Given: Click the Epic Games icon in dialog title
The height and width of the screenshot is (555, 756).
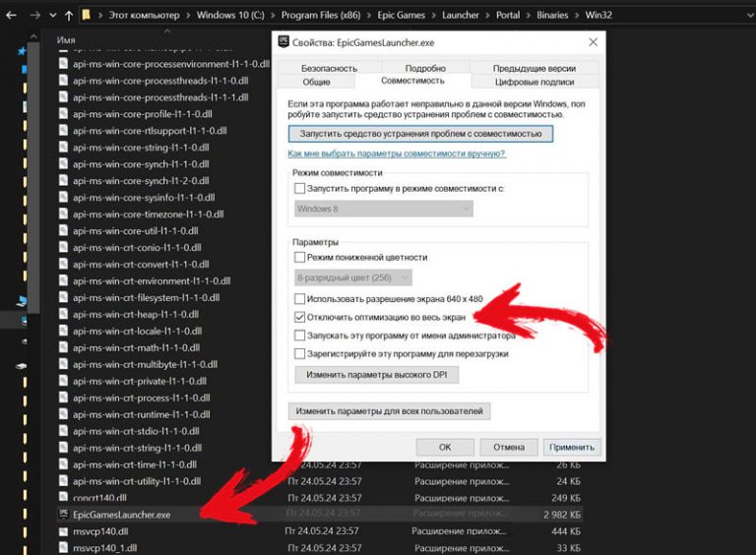Looking at the screenshot, I should [286, 43].
